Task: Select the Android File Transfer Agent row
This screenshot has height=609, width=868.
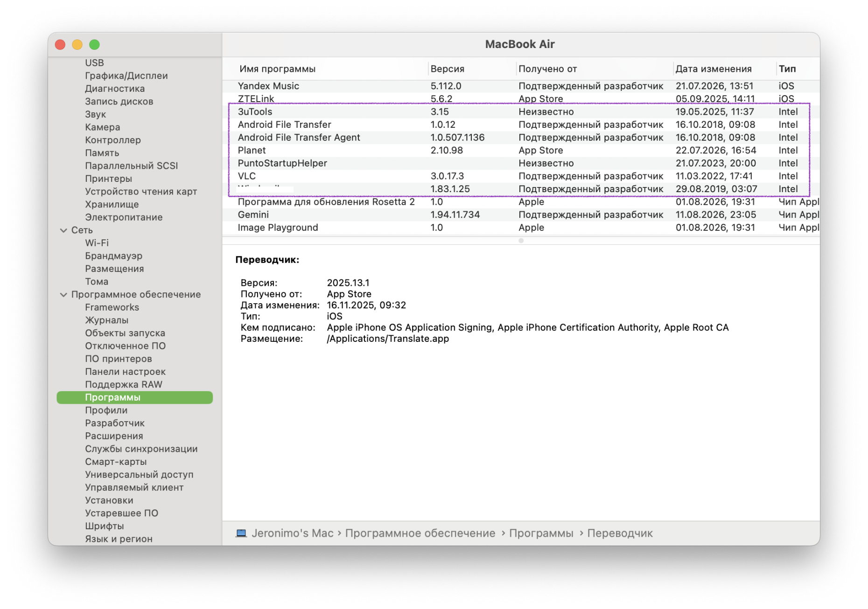Action: [x=521, y=138]
